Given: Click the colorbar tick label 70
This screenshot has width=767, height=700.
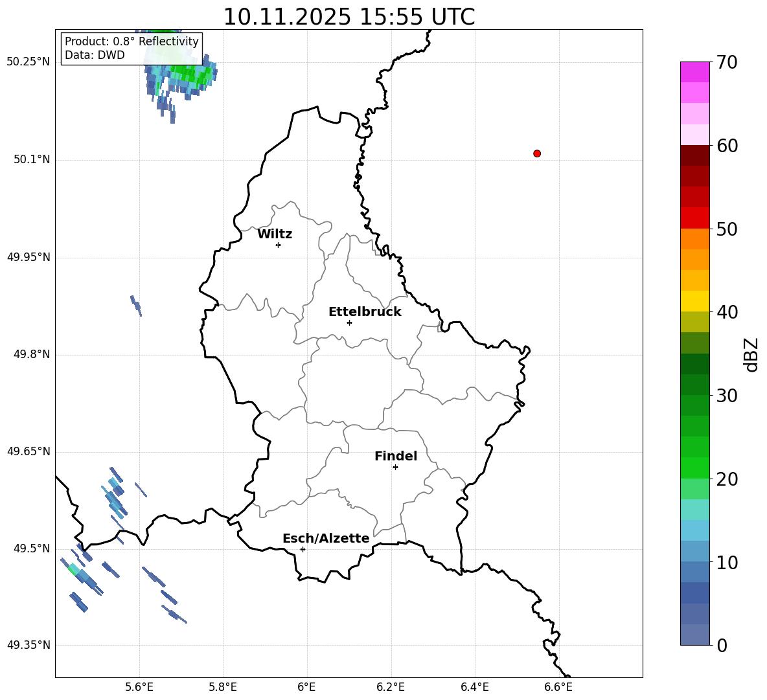Looking at the screenshot, I should click(727, 62).
